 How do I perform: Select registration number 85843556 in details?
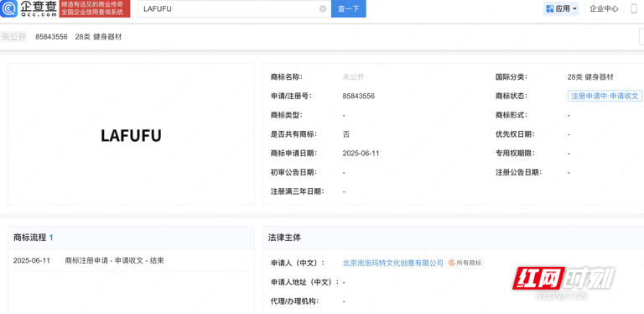tap(359, 97)
